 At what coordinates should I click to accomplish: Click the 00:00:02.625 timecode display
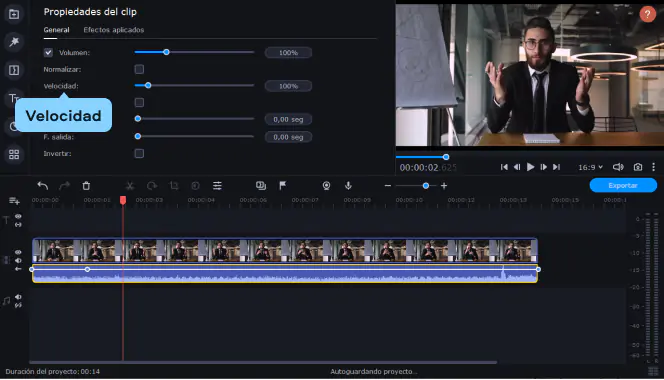[x=428, y=168]
